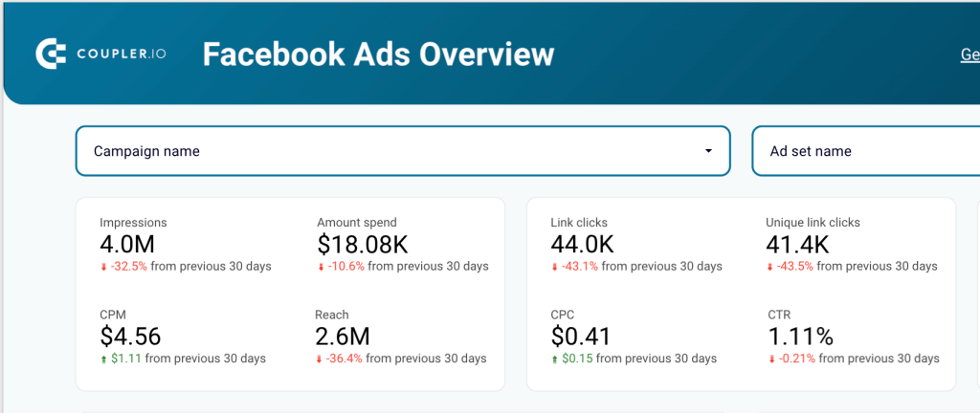Viewport: 980px width, 413px height.
Task: Select the Link clicks 44.0K metric
Action: pyautogui.click(x=583, y=245)
